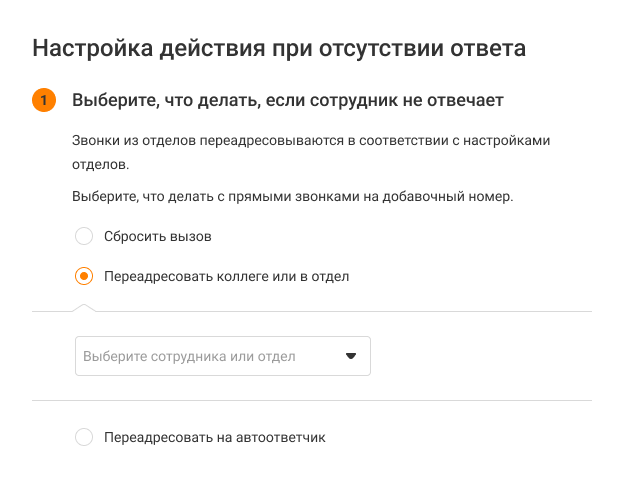
Task: Click the title "Настройка действия при отсутствии ответа"
Action: [x=279, y=47]
